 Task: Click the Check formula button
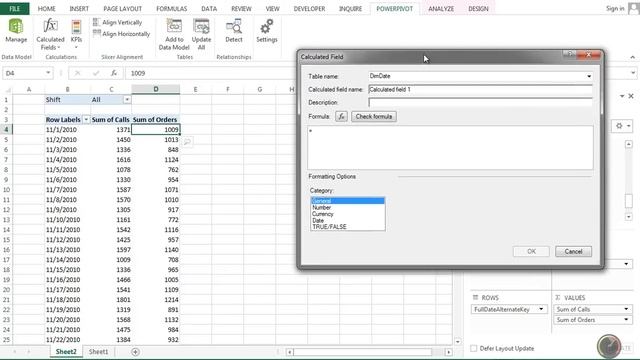(x=373, y=117)
